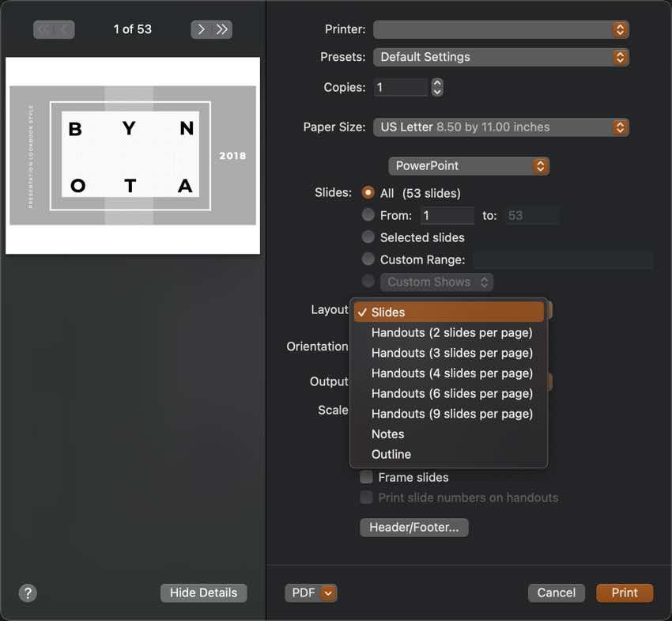672x621 pixels.
Task: Open the PDF options arrow menu
Action: click(x=329, y=593)
